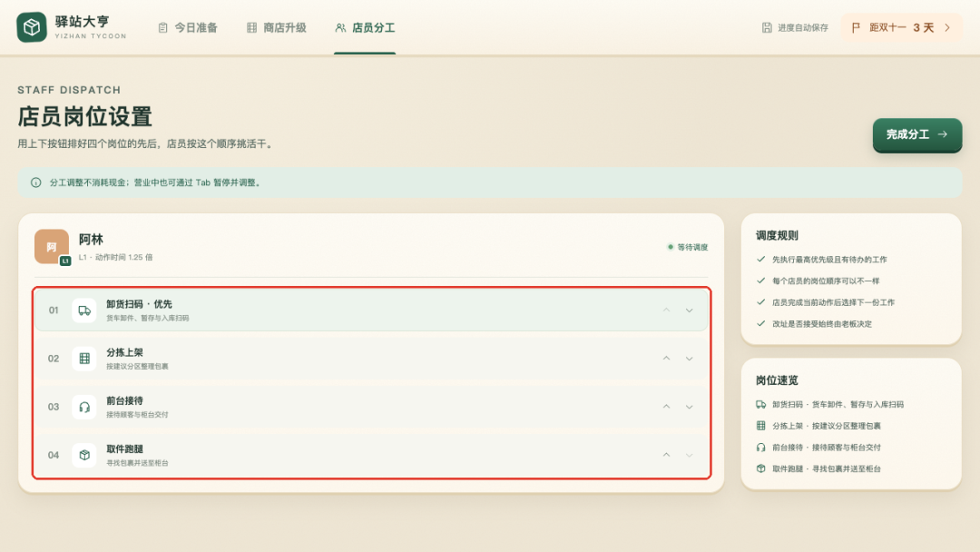Click the truck icon in 卸货扫码 row
980x552 pixels.
84,310
